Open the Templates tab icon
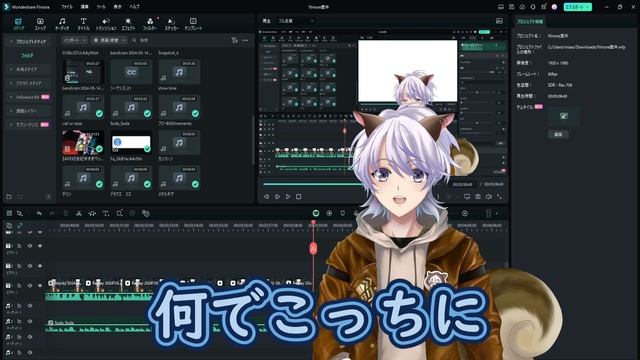Screen dimensions: 640x360 [193, 24]
